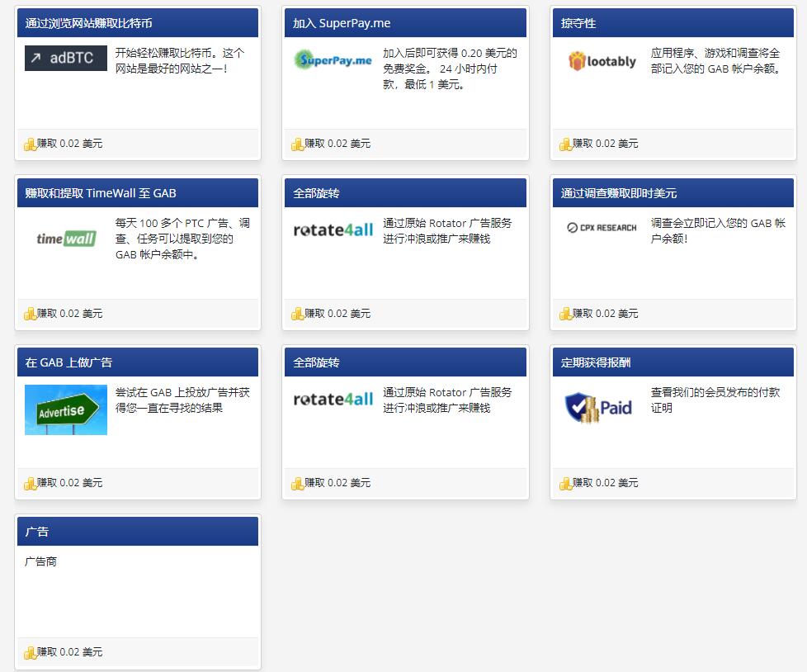Open the lootably logo
This screenshot has height=672, width=807.
coord(602,61)
